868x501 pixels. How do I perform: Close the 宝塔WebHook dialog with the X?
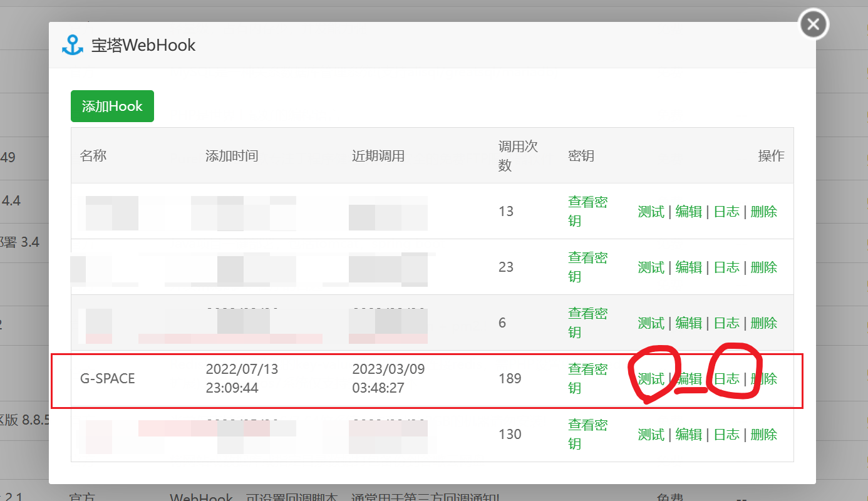point(813,25)
